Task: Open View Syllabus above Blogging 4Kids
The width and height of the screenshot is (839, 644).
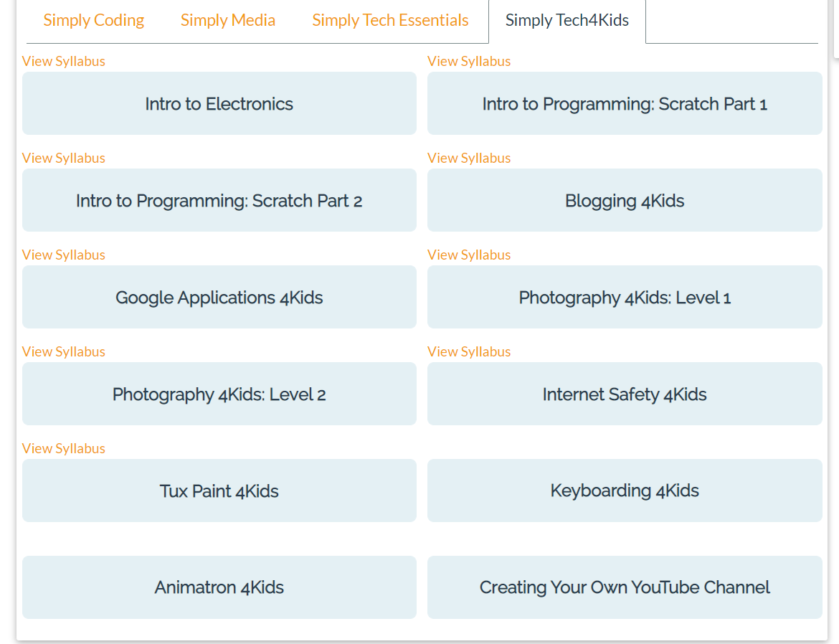Action: coord(469,158)
